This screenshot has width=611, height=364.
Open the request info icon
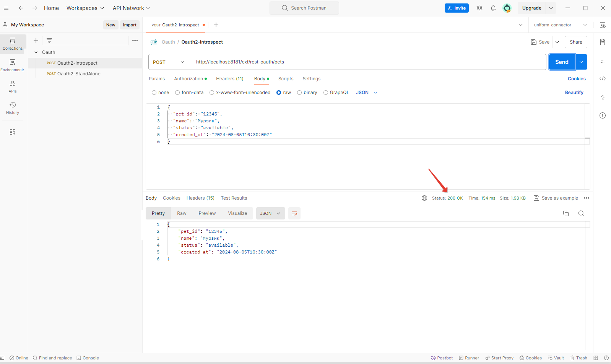tap(603, 115)
